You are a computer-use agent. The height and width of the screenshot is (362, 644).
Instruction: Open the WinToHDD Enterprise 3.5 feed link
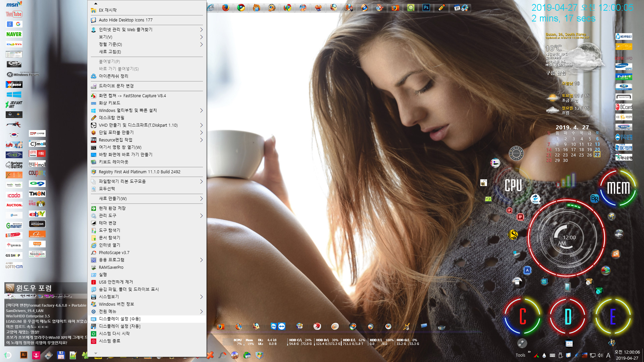click(28, 316)
